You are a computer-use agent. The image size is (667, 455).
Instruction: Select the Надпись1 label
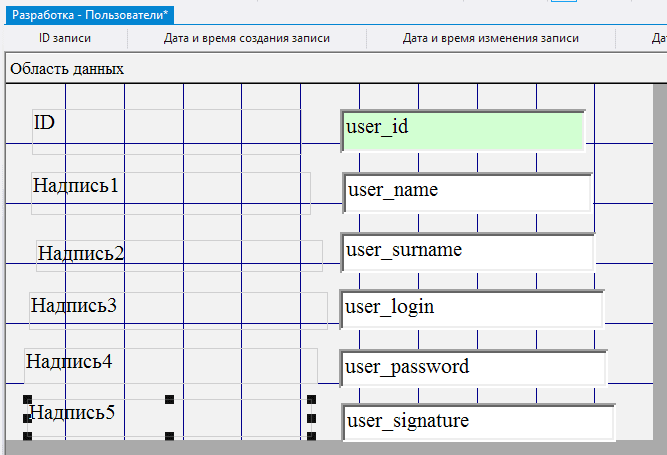point(75,186)
